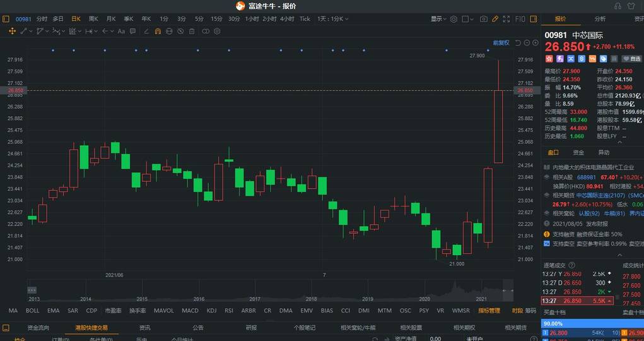Open related A-share 688981 link
The width and height of the screenshot is (644, 341).
pos(586,177)
